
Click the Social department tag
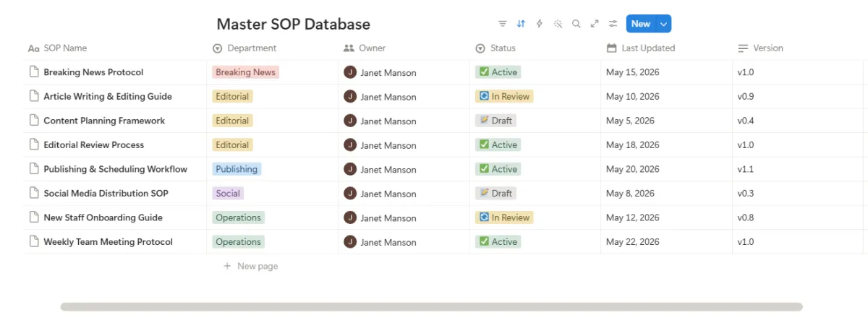click(228, 193)
